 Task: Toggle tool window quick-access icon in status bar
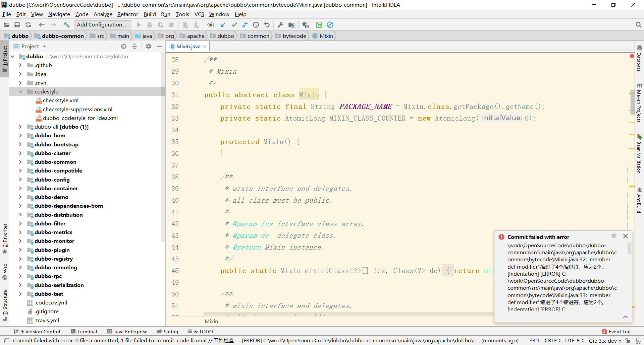pyautogui.click(x=6, y=341)
